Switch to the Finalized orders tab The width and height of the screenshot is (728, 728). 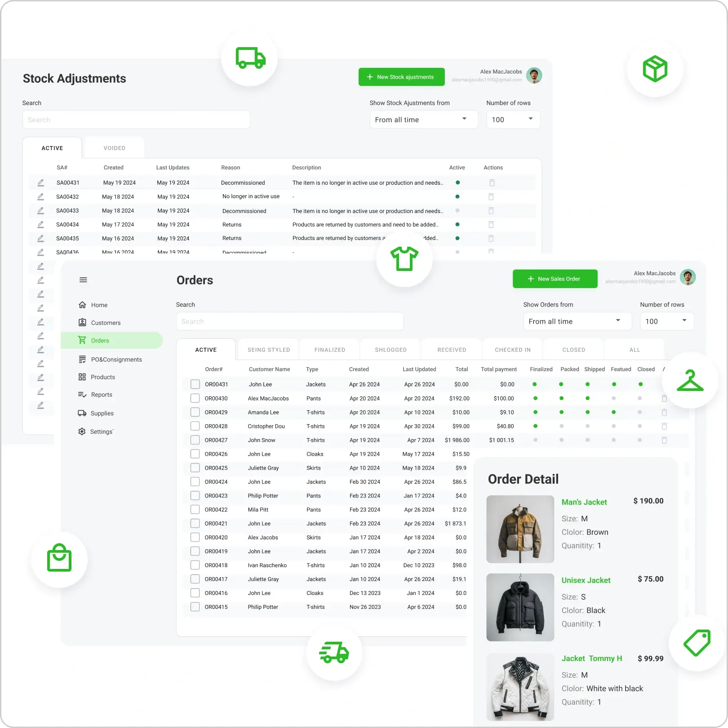click(329, 350)
